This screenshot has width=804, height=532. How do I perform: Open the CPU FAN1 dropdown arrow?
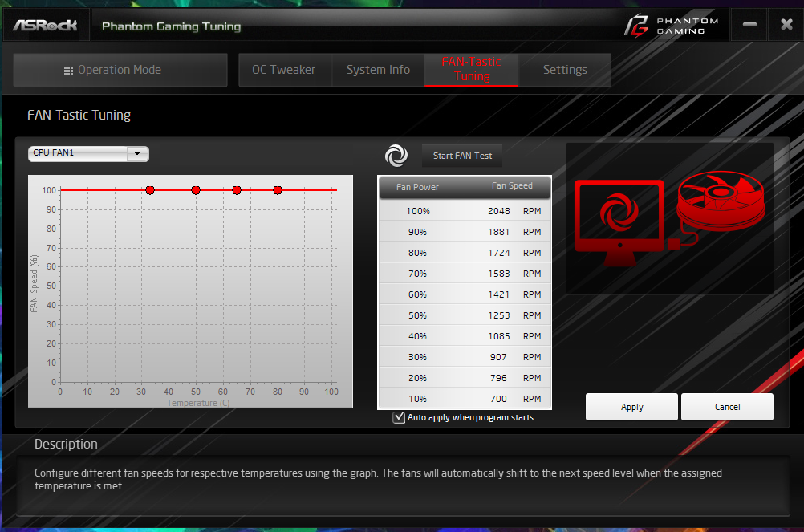pos(137,153)
